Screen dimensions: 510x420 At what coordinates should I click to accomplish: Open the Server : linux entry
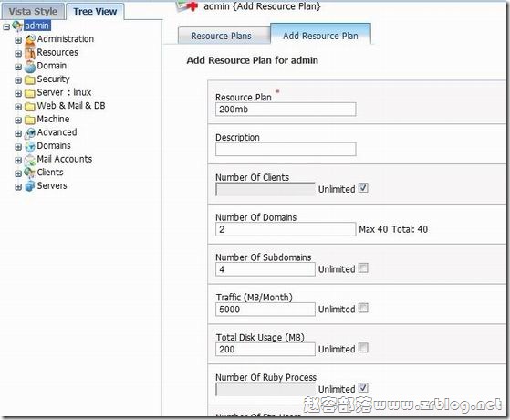64,92
